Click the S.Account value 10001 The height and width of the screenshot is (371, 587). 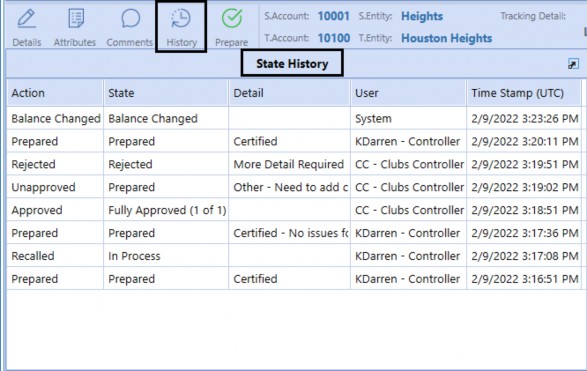[334, 16]
